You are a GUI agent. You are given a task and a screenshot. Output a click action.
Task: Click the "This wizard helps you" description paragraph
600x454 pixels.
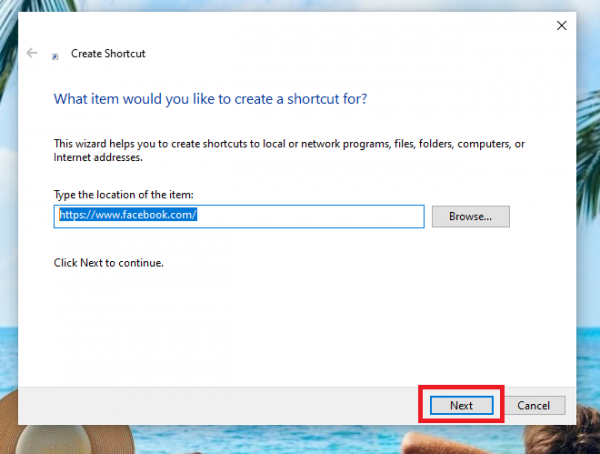tap(289, 150)
